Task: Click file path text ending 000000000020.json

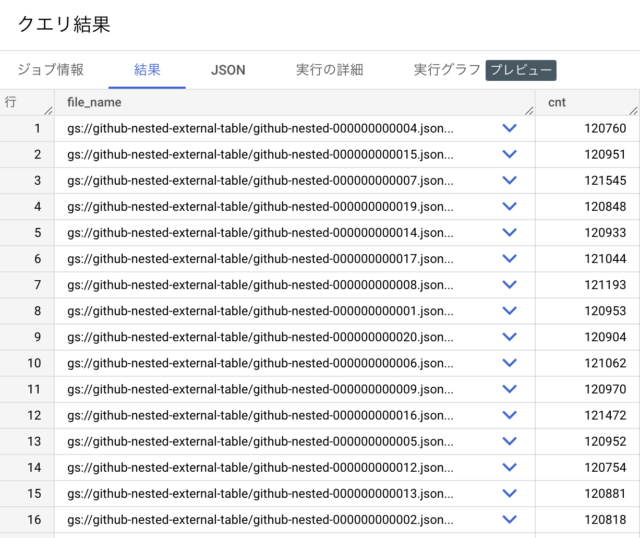Action: tap(260, 338)
